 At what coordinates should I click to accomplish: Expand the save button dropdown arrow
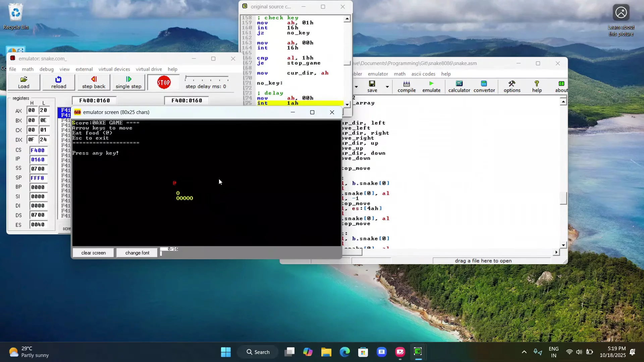(x=387, y=87)
